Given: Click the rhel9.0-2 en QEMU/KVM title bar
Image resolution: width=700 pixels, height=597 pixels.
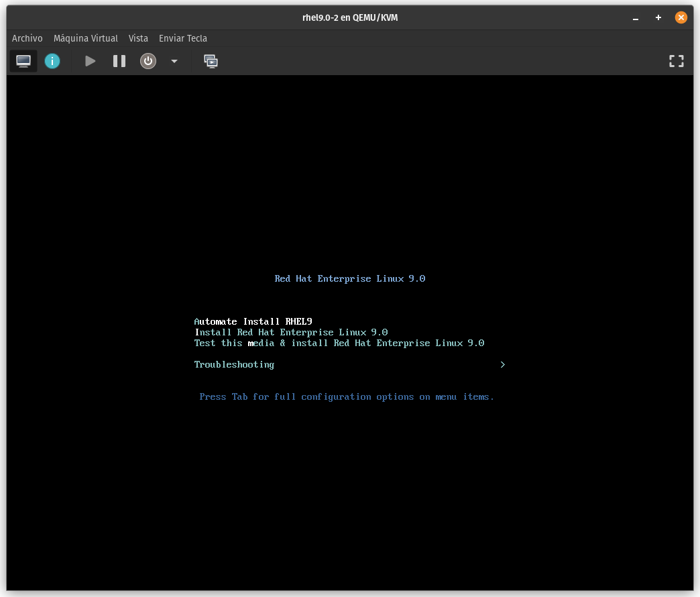Looking at the screenshot, I should click(x=350, y=18).
